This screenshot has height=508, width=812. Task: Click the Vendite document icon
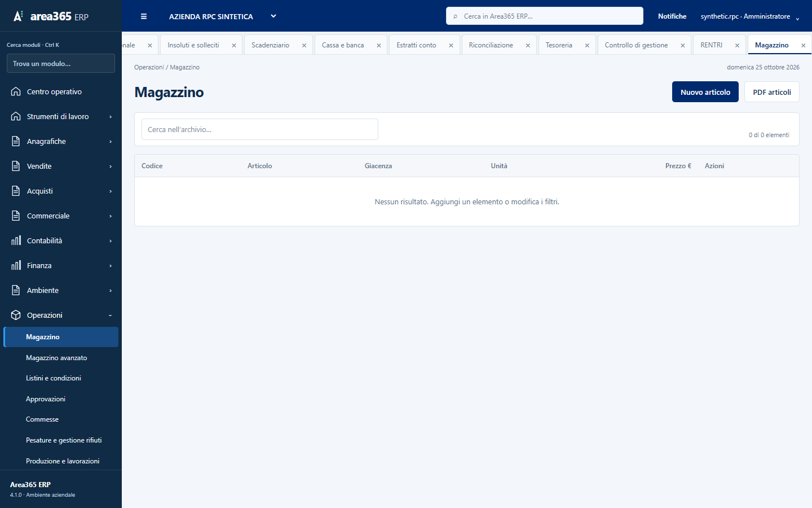16,166
